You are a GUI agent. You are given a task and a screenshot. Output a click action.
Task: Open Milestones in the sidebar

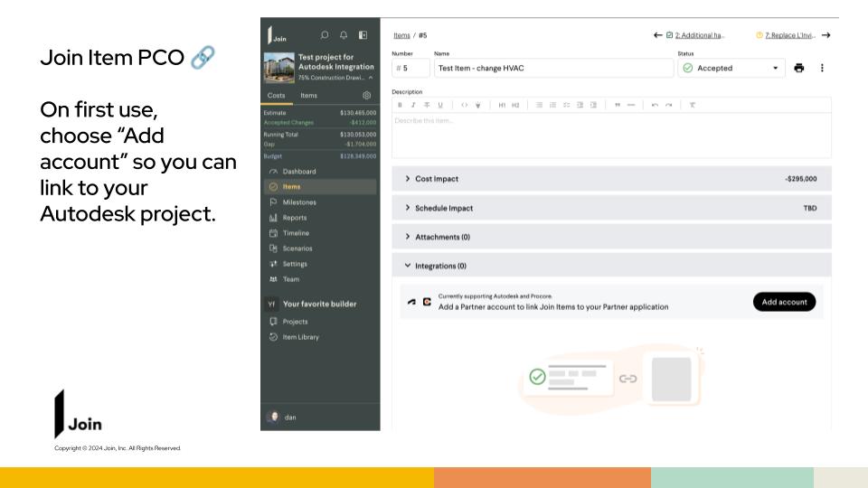pos(320,202)
